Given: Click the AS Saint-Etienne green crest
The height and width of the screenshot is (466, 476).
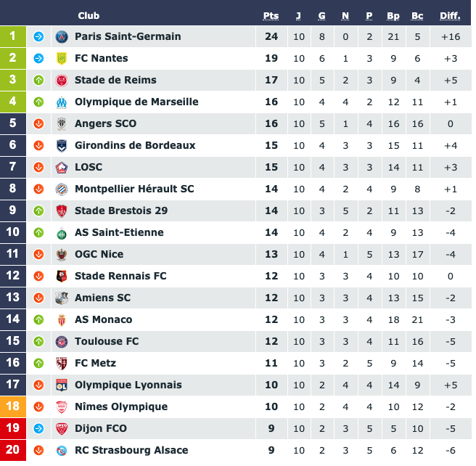Looking at the screenshot, I should coord(62,233).
